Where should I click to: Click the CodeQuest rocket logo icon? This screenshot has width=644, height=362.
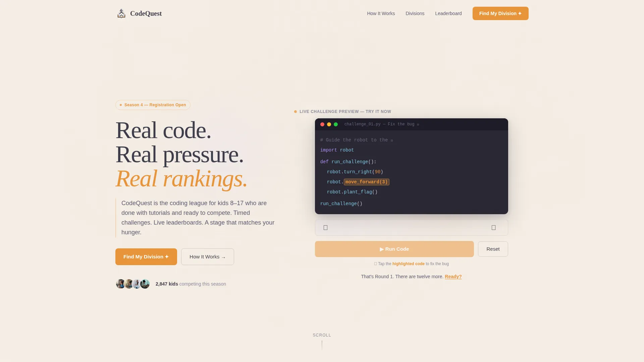pyautogui.click(x=121, y=13)
